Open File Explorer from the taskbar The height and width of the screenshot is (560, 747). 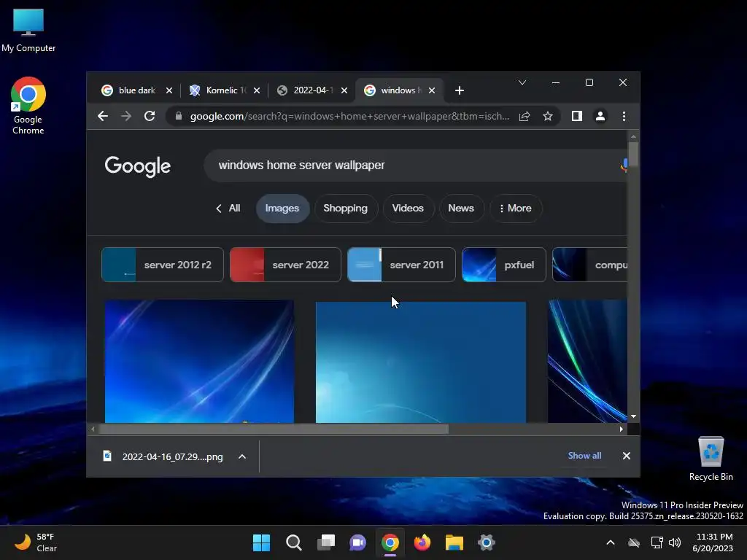454,542
